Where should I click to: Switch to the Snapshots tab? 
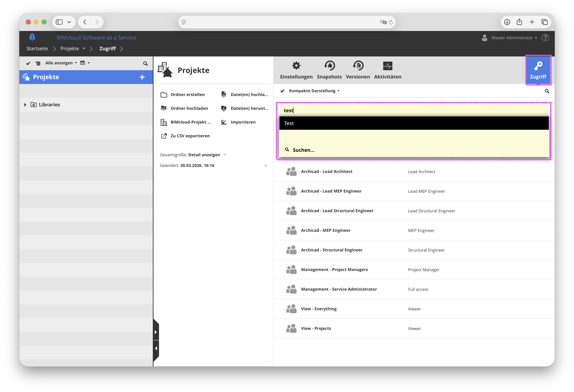(329, 70)
